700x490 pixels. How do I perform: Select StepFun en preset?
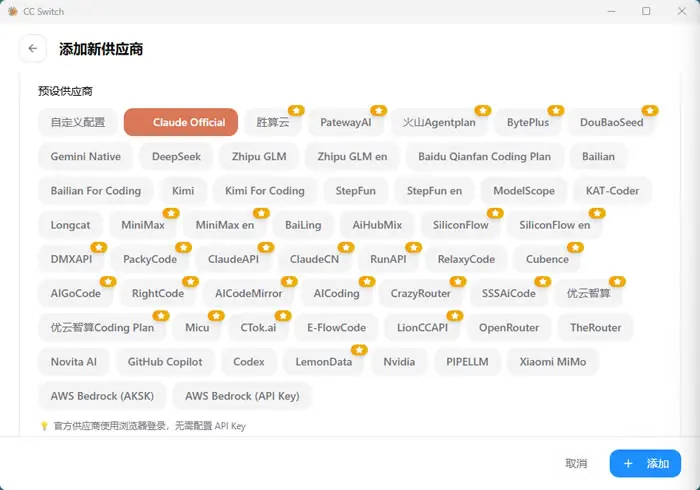(x=434, y=191)
